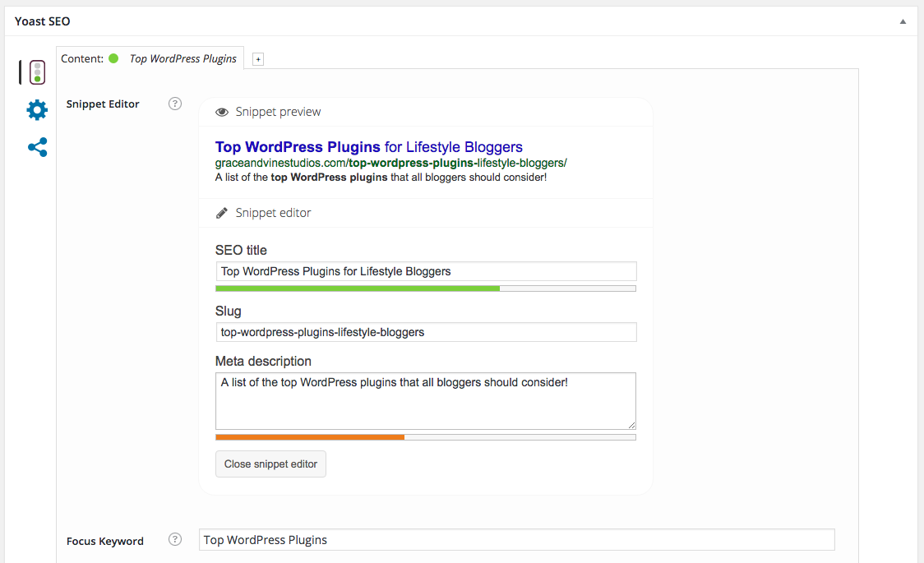Click the green SEO title length bar
924x563 pixels.
click(x=358, y=288)
